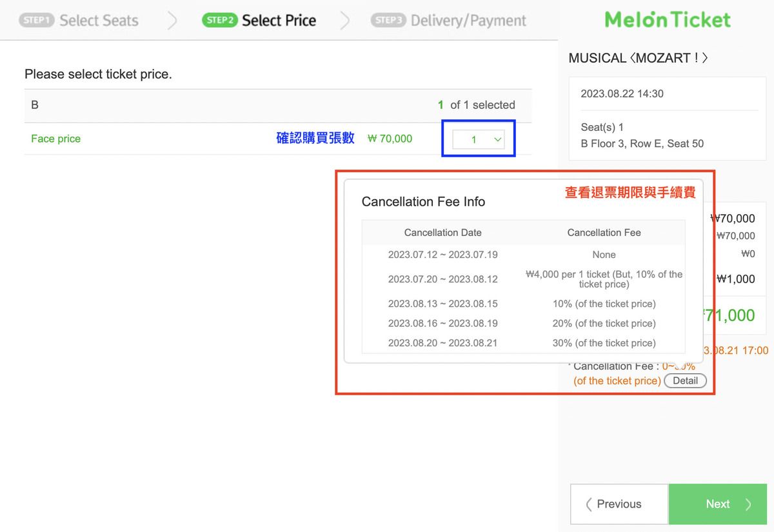
Task: Open the ticket quantity dropdown
Action: click(478, 139)
